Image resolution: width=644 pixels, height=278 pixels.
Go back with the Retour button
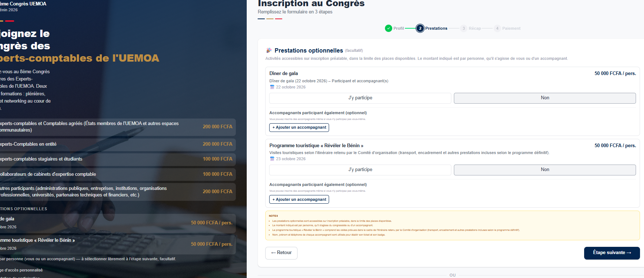(x=281, y=253)
